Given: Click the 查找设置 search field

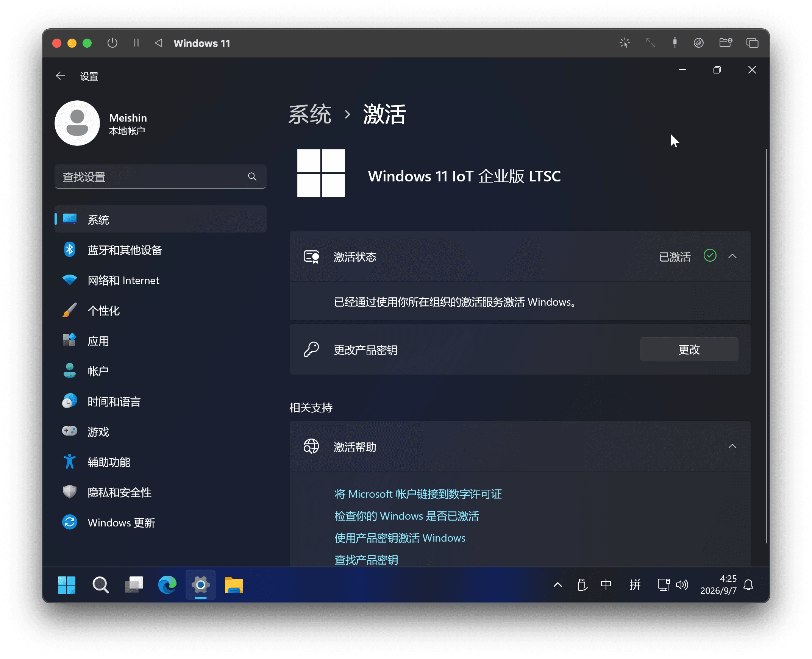Looking at the screenshot, I should coord(160,176).
